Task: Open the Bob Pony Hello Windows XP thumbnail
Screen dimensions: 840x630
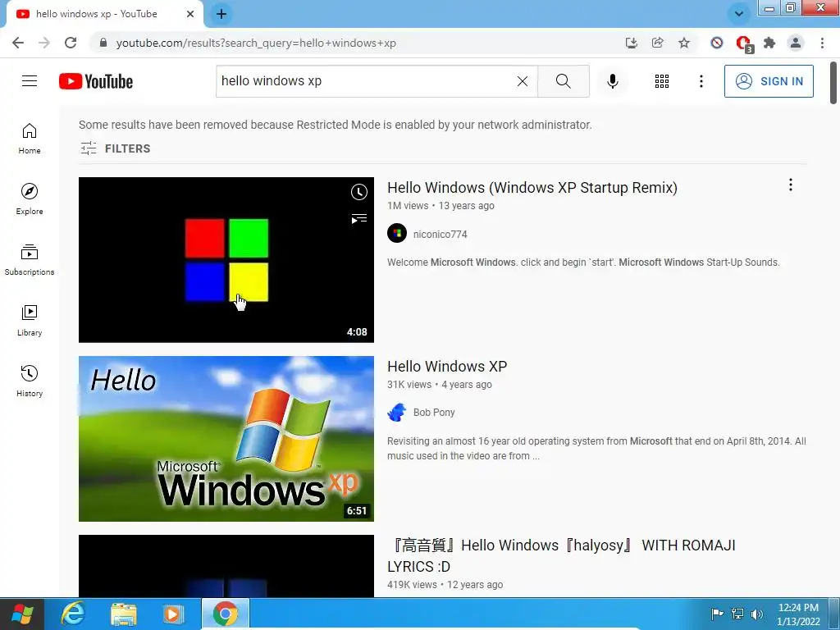Action: point(226,439)
